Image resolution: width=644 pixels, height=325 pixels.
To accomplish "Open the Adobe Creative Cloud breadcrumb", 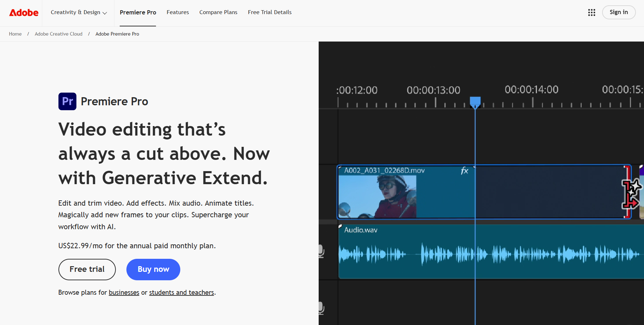I will 58,34.
